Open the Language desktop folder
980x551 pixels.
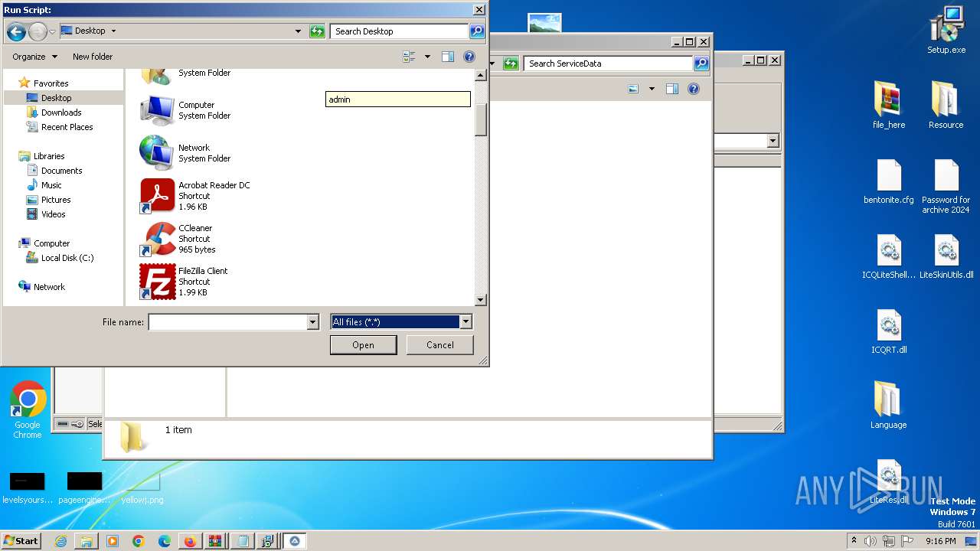(x=889, y=405)
